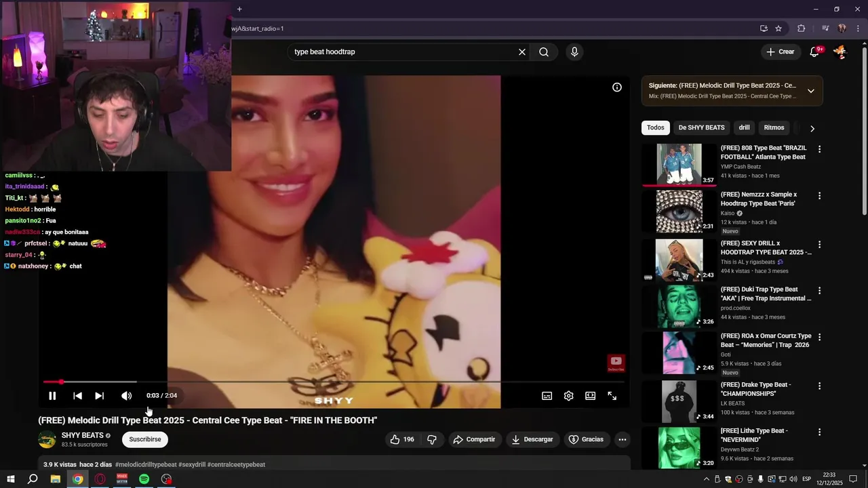Start voice search with microphone
Viewport: 868px width, 488px height.
574,52
